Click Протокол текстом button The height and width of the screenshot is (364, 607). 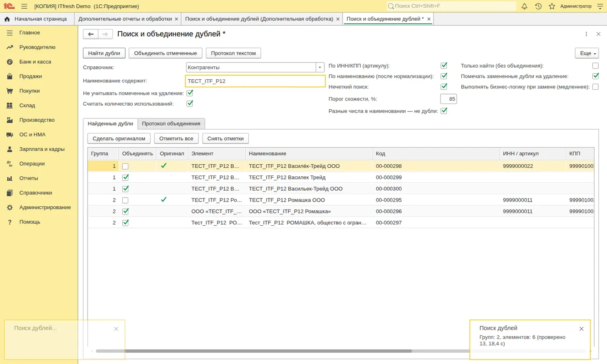click(x=233, y=53)
